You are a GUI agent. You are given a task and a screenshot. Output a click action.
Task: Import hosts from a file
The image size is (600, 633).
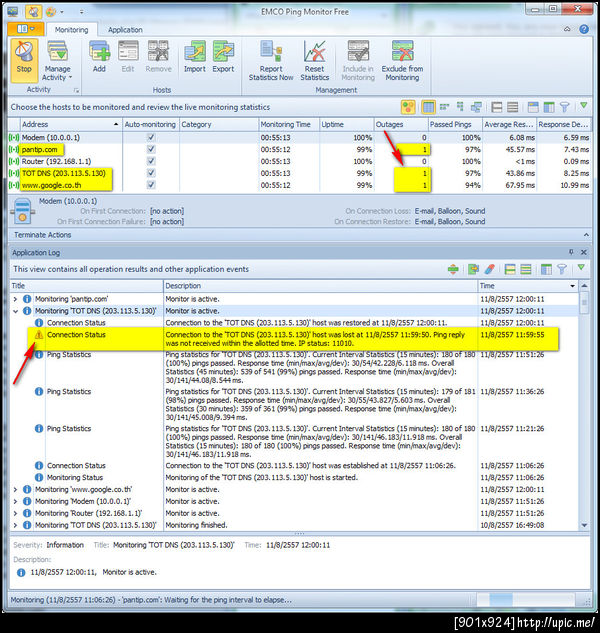[x=195, y=57]
